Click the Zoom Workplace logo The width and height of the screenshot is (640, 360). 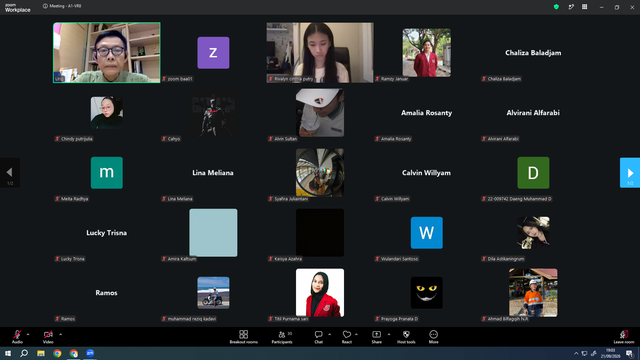(17, 7)
